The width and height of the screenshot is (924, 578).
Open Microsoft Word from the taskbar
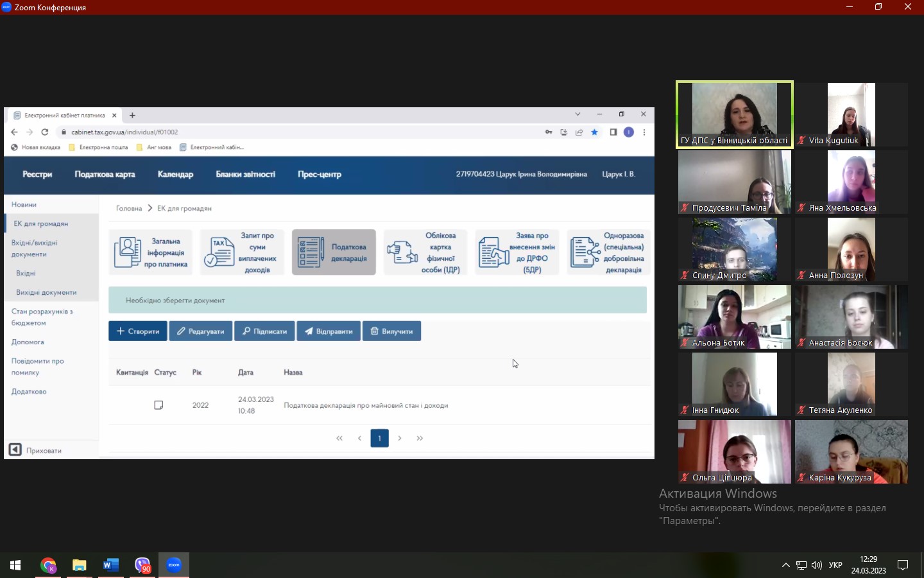coord(110,565)
